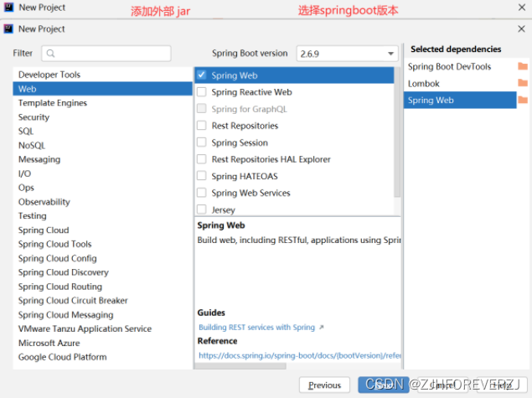The image size is (532, 398).
Task: Uncheck the Spring Web checkbox
Action: pos(202,75)
